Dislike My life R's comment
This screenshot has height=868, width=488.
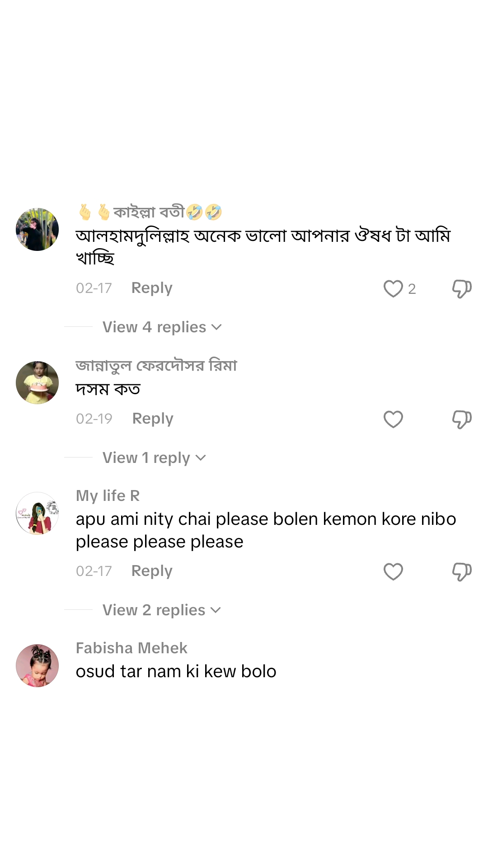click(x=461, y=571)
